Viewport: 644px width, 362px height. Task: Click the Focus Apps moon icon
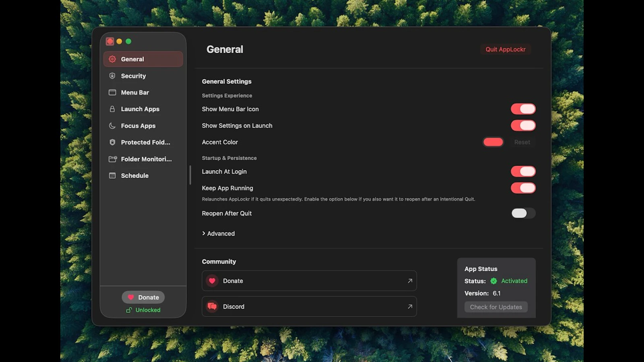tap(112, 125)
